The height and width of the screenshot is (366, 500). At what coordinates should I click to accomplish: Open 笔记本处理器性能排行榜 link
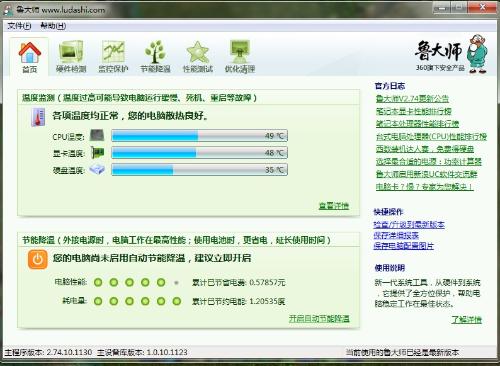pos(417,124)
